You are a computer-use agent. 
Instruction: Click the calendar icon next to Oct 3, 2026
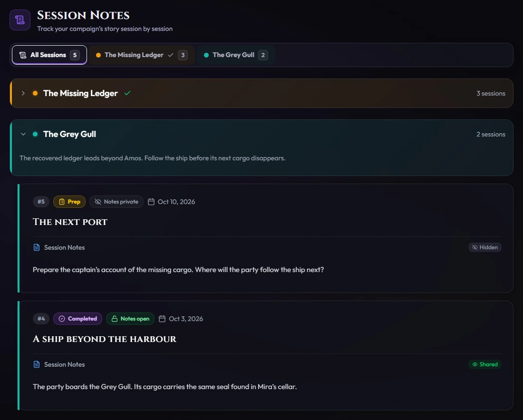pos(162,319)
